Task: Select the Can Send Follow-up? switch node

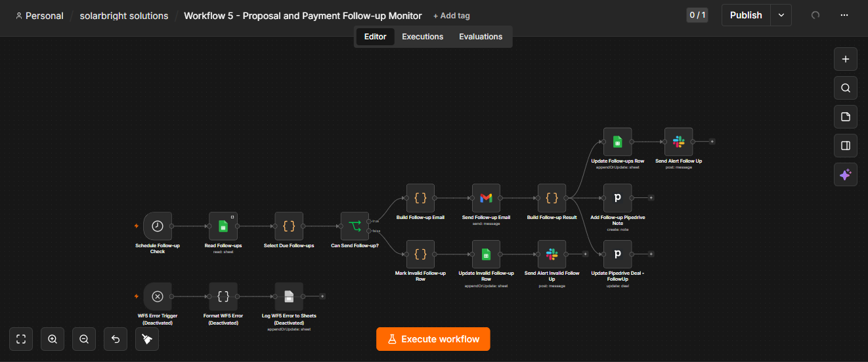Action: pyautogui.click(x=355, y=226)
